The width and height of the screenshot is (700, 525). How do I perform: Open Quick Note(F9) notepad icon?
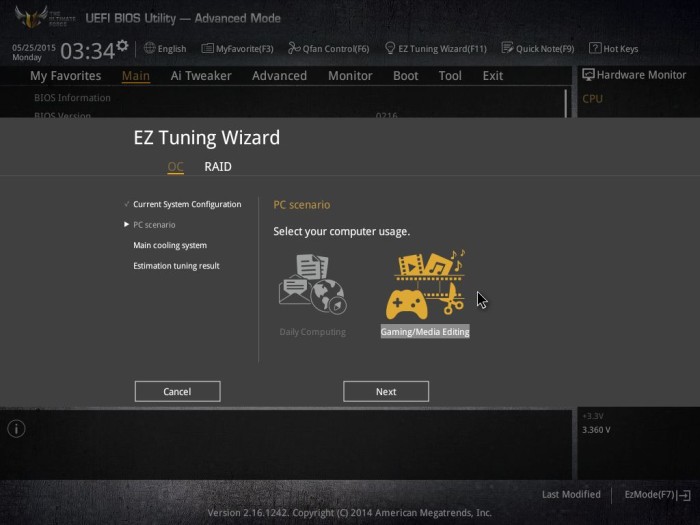pyautogui.click(x=507, y=48)
